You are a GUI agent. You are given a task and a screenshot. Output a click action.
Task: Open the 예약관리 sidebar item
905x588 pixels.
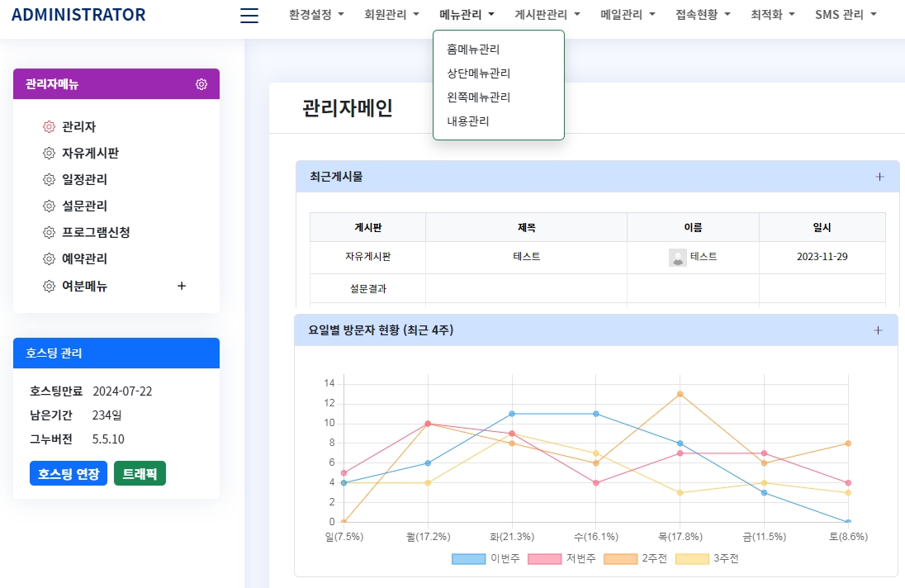pyautogui.click(x=84, y=259)
